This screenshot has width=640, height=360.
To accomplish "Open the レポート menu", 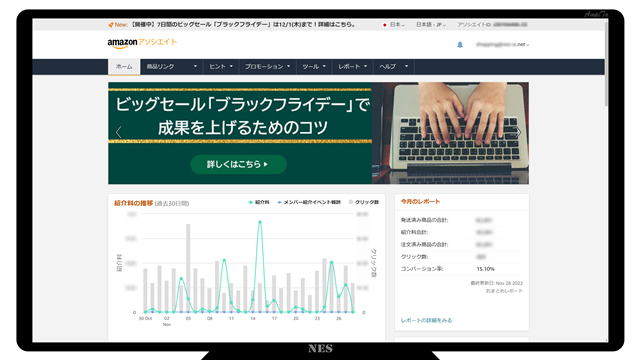I will coord(353,67).
